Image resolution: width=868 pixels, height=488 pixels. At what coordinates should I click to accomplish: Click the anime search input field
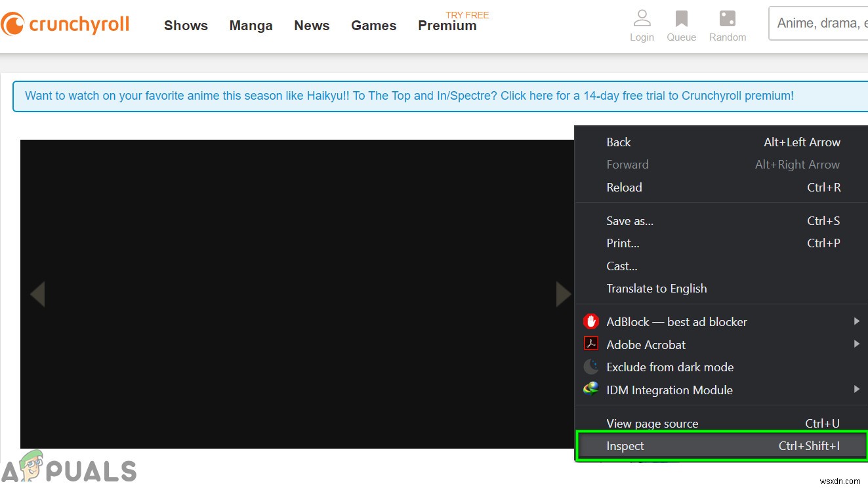tap(820, 23)
